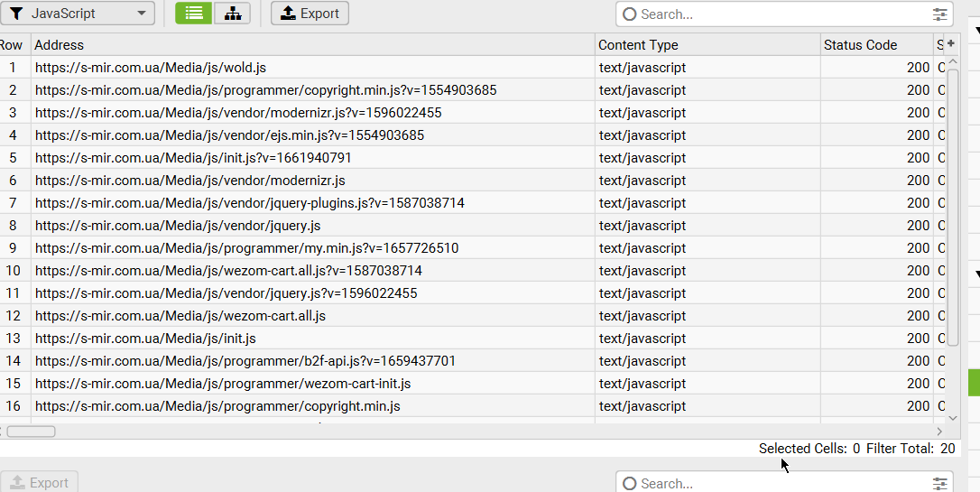Switch to list view mode
The height and width of the screenshot is (492, 980).
tap(194, 14)
